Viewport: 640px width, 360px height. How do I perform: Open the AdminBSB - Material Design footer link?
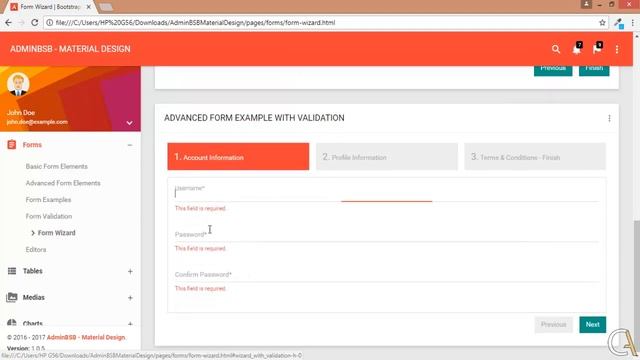86,337
